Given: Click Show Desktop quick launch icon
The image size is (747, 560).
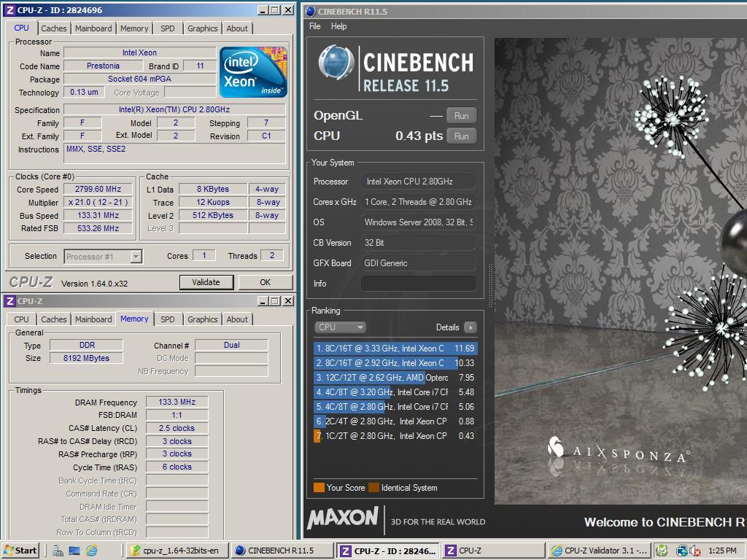Looking at the screenshot, I should click(x=74, y=551).
